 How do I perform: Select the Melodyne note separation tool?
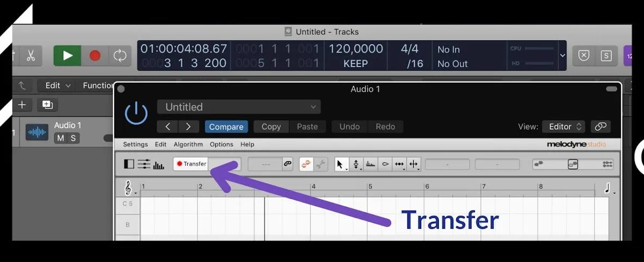click(x=414, y=164)
